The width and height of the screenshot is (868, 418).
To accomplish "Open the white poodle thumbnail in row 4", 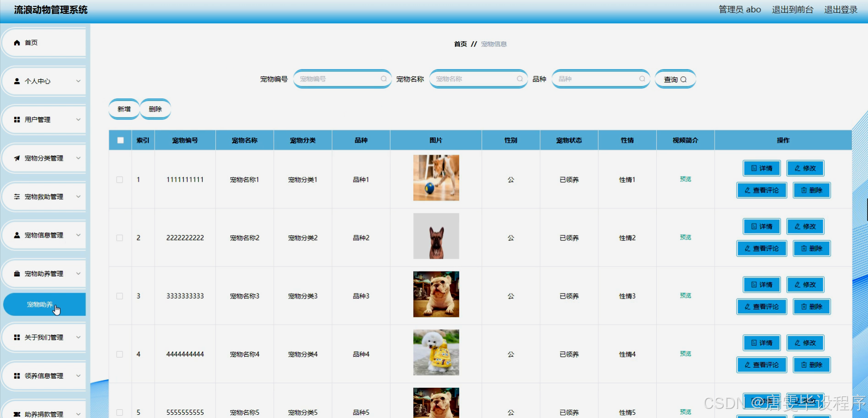I will [x=436, y=353].
